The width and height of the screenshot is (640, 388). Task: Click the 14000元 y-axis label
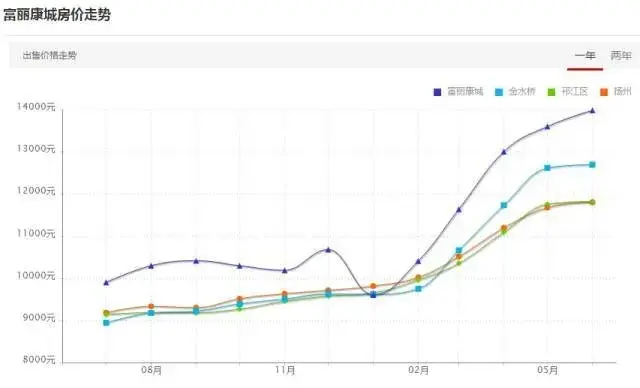pyautogui.click(x=36, y=107)
